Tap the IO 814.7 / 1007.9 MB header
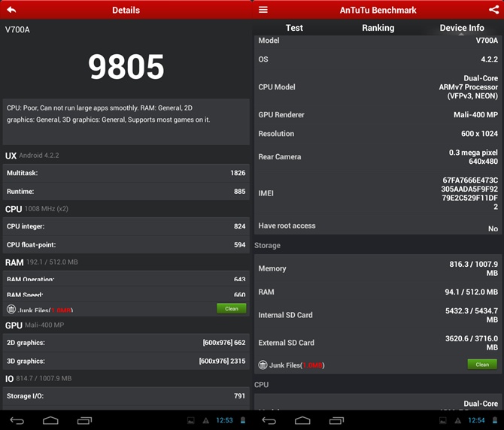Image resolution: width=504 pixels, height=430 pixels. [38, 379]
